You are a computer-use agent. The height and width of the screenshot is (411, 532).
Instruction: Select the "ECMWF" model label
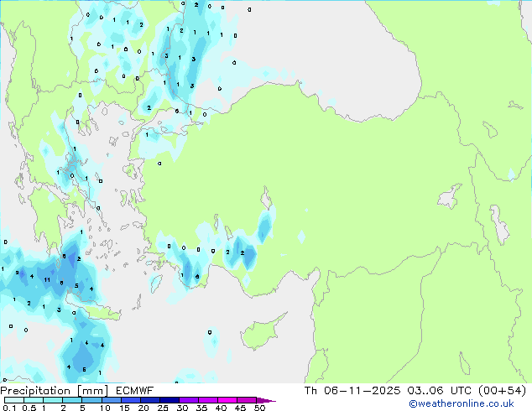(x=135, y=391)
